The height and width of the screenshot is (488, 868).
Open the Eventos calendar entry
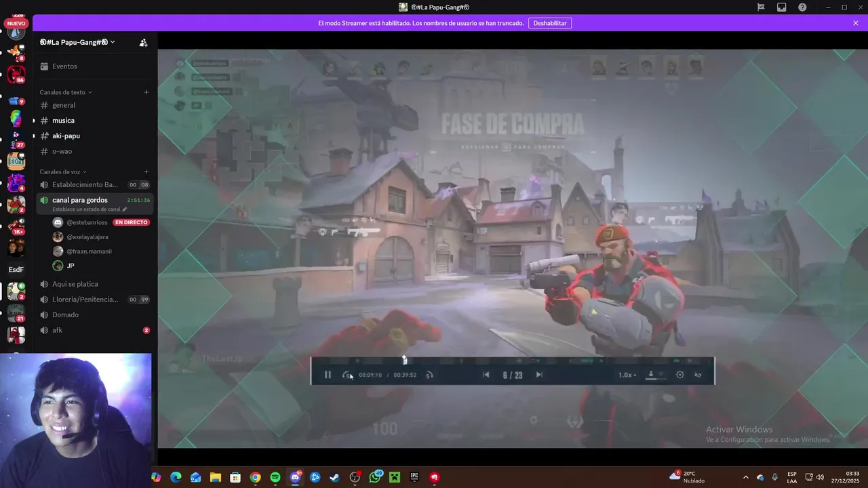[95, 66]
